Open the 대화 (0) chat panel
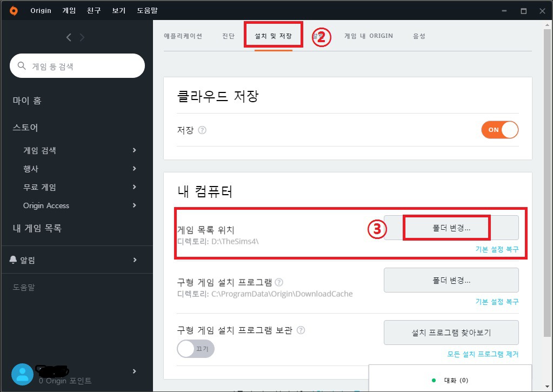Viewport: 553px width, 392px height. [x=450, y=380]
